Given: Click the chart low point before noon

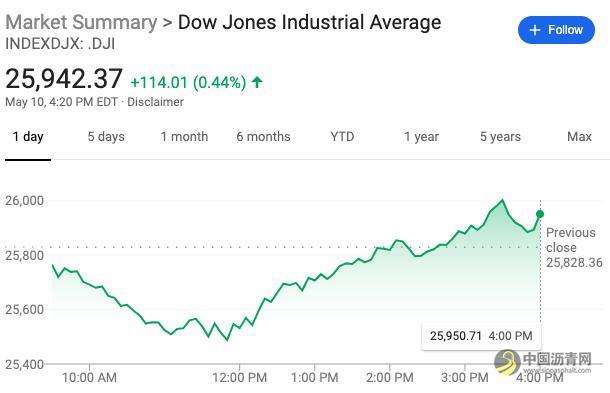Looking at the screenshot, I should 227,340.
